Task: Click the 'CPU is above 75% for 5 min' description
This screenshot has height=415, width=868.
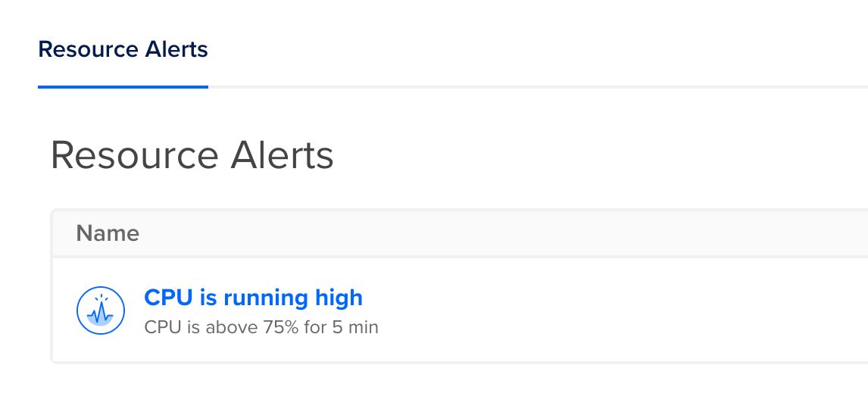Action: pos(261,327)
